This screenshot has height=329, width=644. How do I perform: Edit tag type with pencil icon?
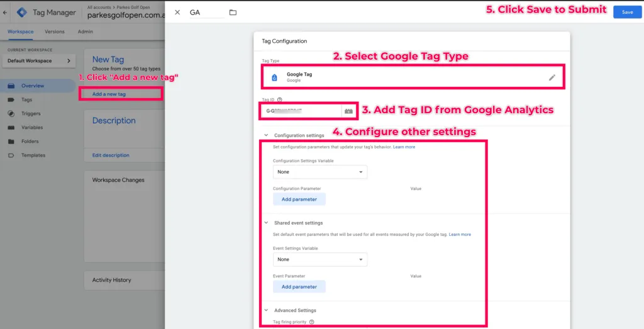click(x=552, y=77)
